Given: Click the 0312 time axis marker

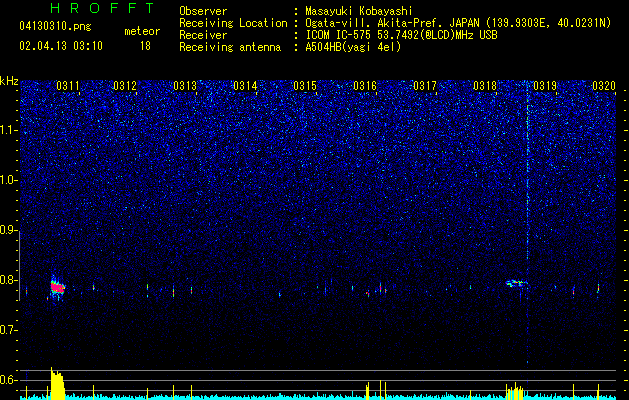Looking at the screenshot, I should point(125,85).
